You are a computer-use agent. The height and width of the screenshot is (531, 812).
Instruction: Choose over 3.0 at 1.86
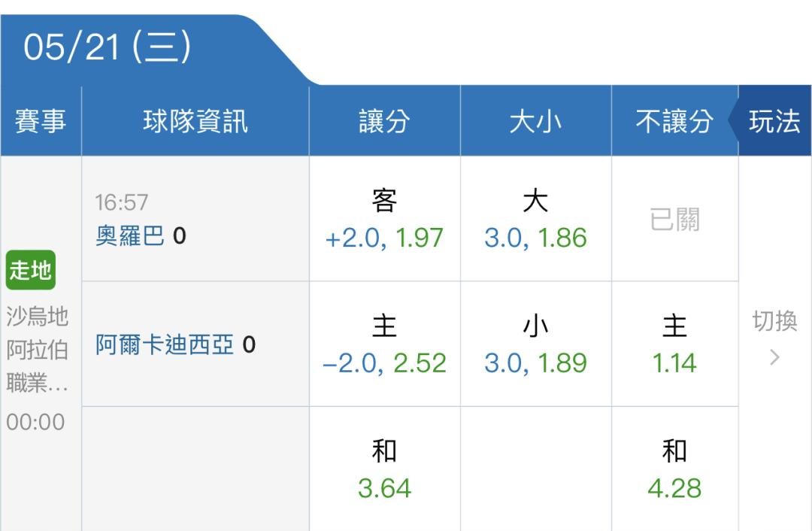click(x=535, y=219)
